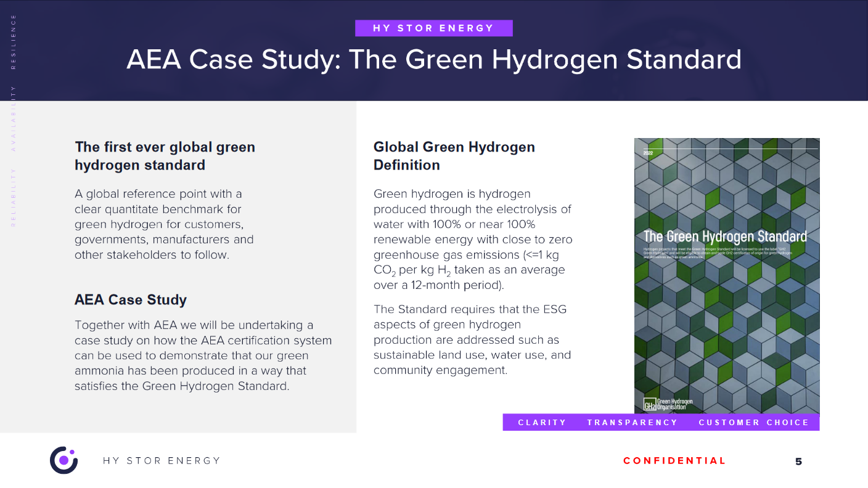Click the purple HY STOR ENERGY header badge
Image resolution: width=868 pixels, height=488 pixels.
tap(433, 28)
